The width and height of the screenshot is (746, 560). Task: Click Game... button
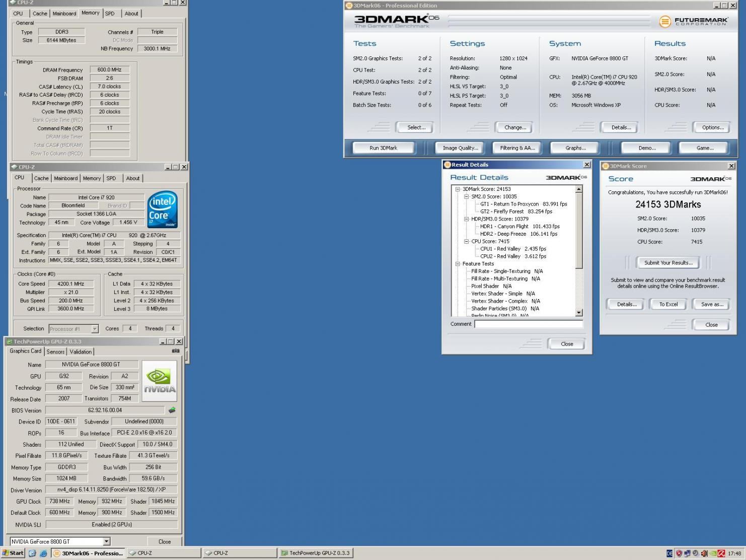coord(705,148)
